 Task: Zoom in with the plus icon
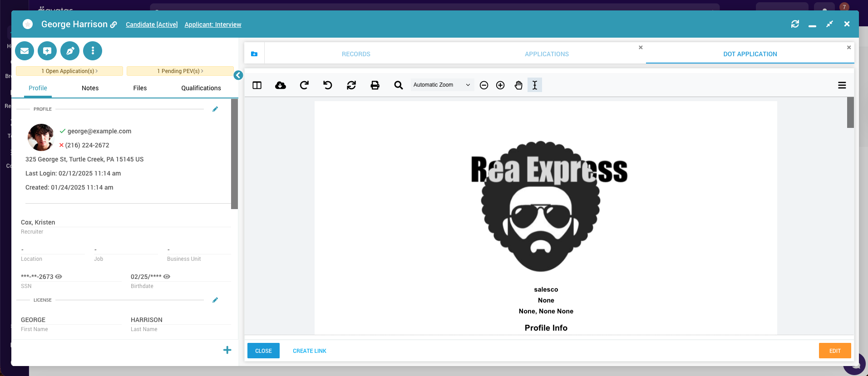click(500, 85)
